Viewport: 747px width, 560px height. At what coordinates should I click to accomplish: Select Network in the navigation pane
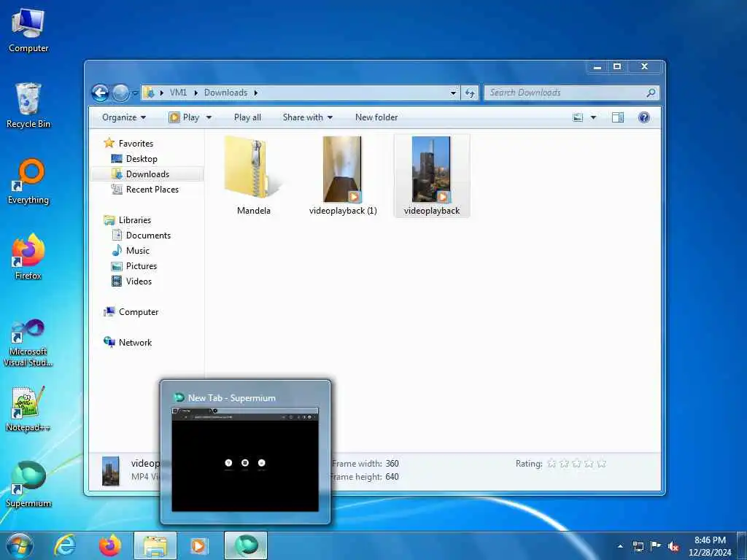pyautogui.click(x=135, y=343)
